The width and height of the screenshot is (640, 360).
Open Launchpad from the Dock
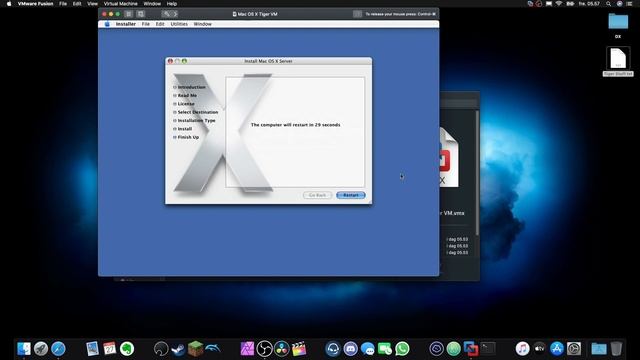[41, 349]
